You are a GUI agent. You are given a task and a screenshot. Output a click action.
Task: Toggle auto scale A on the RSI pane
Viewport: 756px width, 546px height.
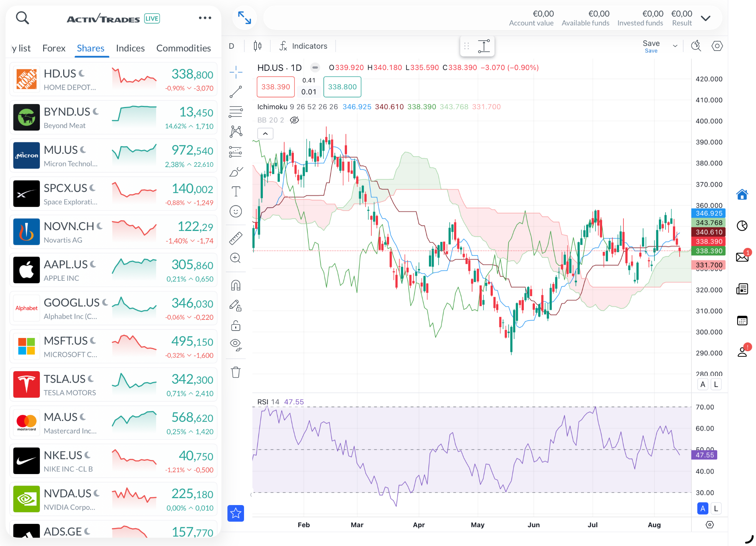pos(703,508)
